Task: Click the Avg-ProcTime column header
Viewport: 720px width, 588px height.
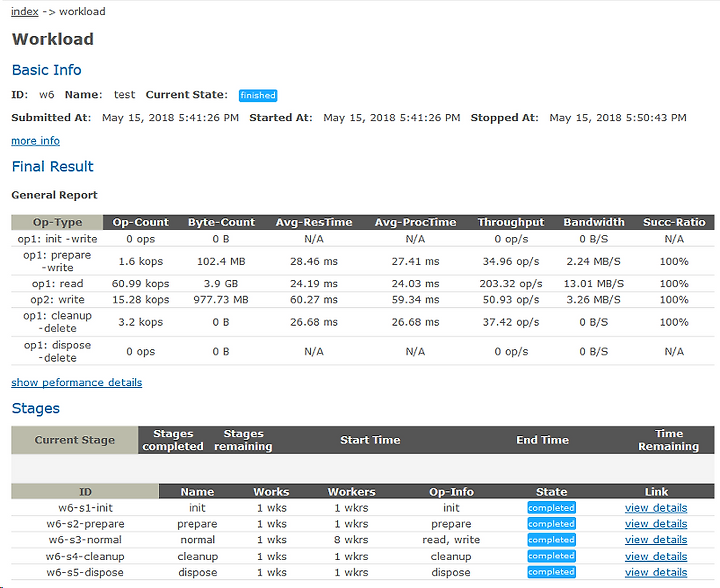Action: coord(415,222)
